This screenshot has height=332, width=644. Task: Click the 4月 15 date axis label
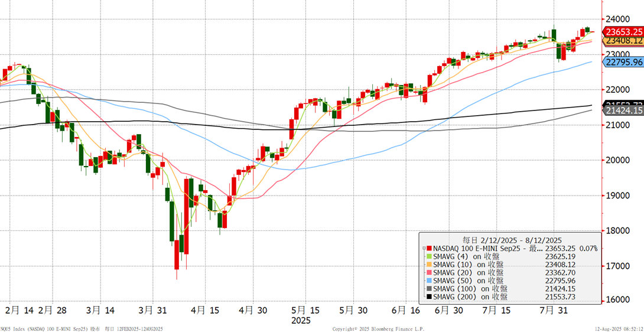(204, 310)
